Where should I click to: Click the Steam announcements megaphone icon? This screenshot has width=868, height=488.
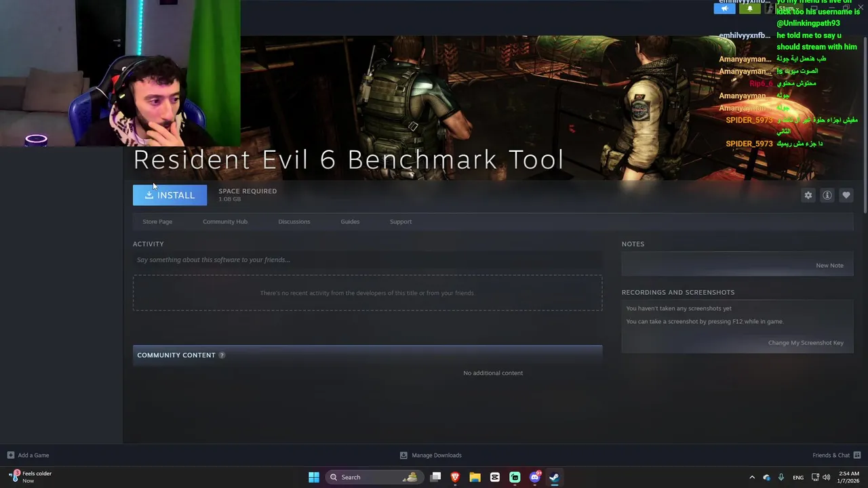(724, 9)
